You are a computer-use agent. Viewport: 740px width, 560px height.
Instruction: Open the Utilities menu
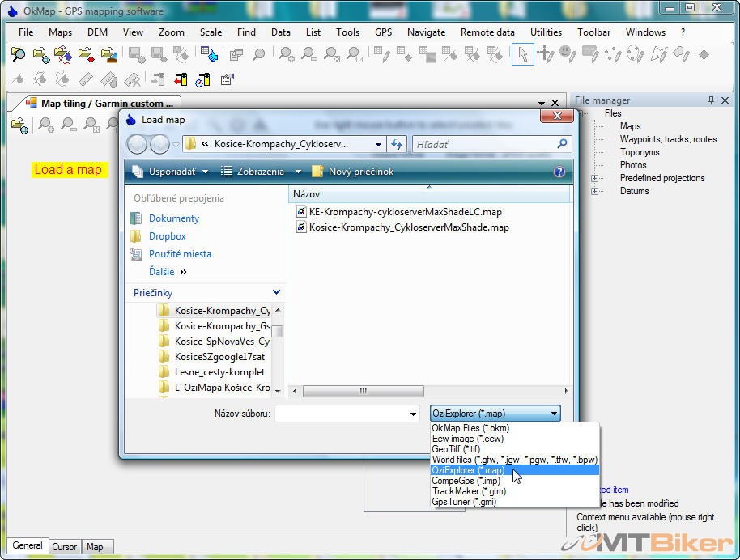coord(546,32)
